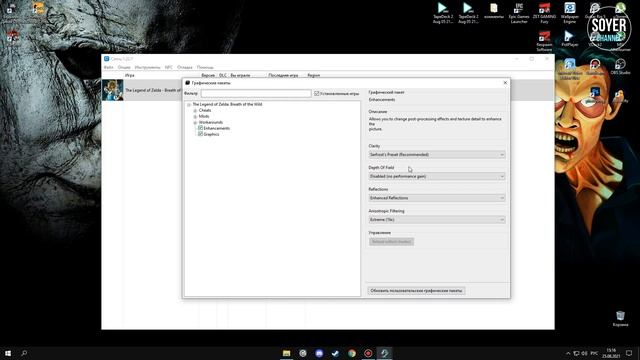The height and width of the screenshot is (360, 640).
Task: Select the Workarounds tree item label
Action: point(211,122)
